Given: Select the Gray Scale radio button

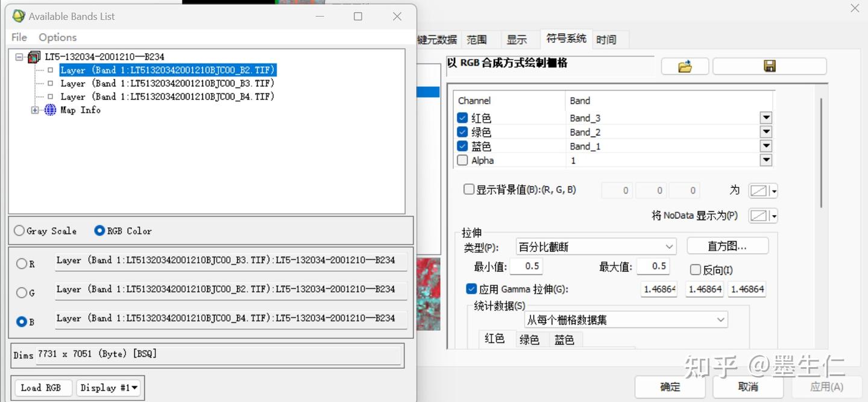Looking at the screenshot, I should click(19, 230).
